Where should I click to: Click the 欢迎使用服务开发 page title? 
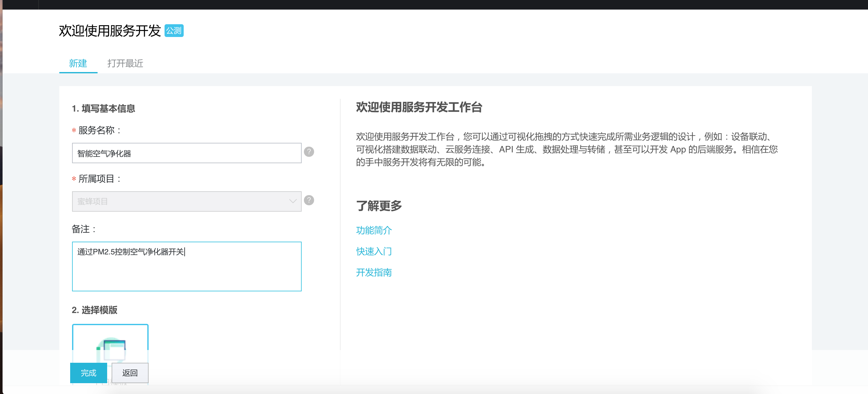[x=110, y=31]
